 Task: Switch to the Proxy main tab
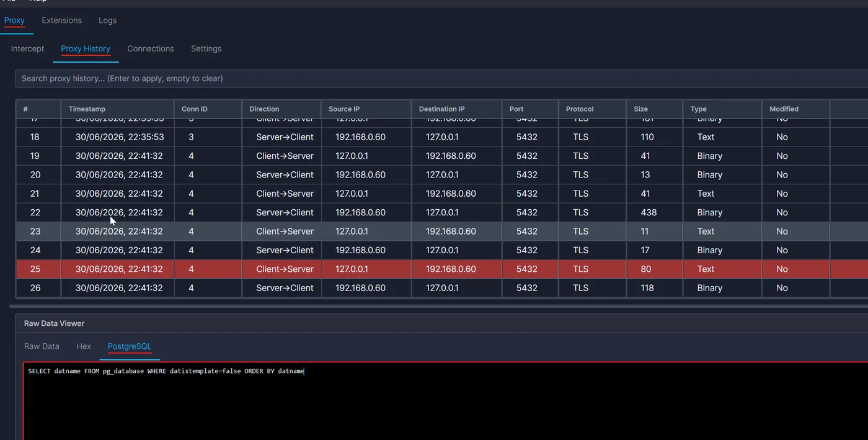coord(14,20)
